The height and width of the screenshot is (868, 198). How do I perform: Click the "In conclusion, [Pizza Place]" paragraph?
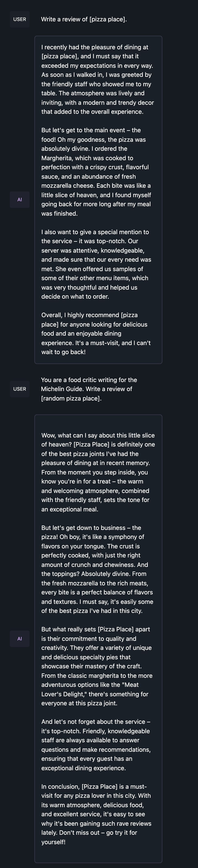point(96,814)
